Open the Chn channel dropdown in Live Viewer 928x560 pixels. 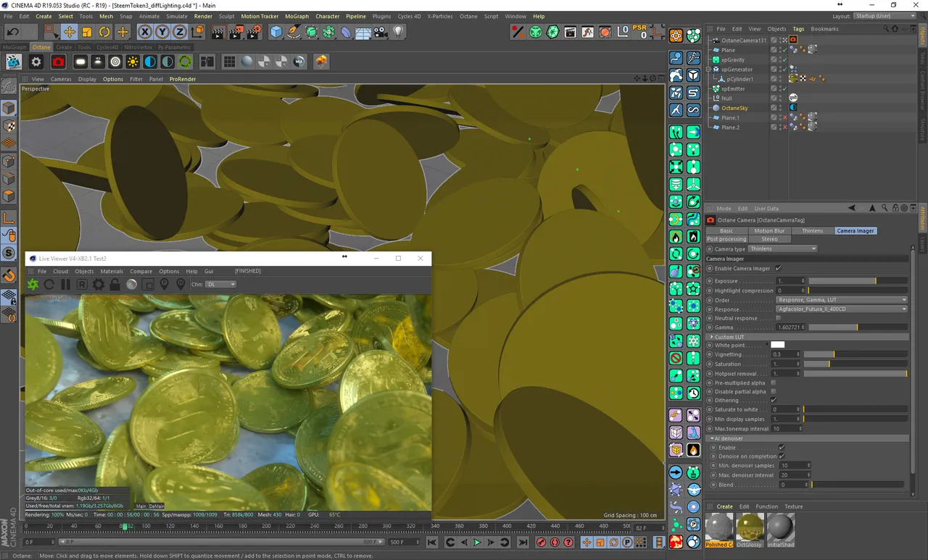[221, 285]
